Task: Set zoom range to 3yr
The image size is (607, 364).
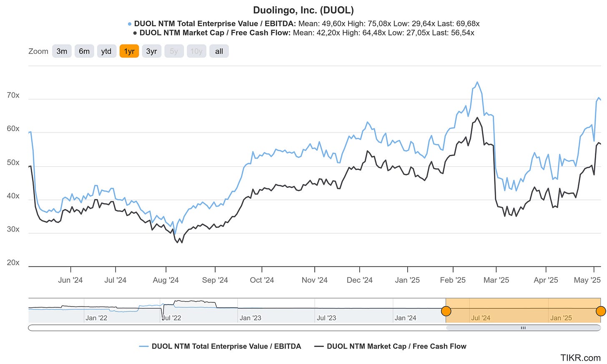Action: coord(151,51)
